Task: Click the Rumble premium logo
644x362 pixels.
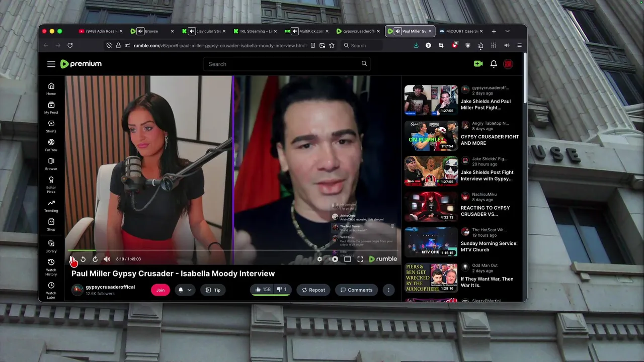Action: (81, 64)
